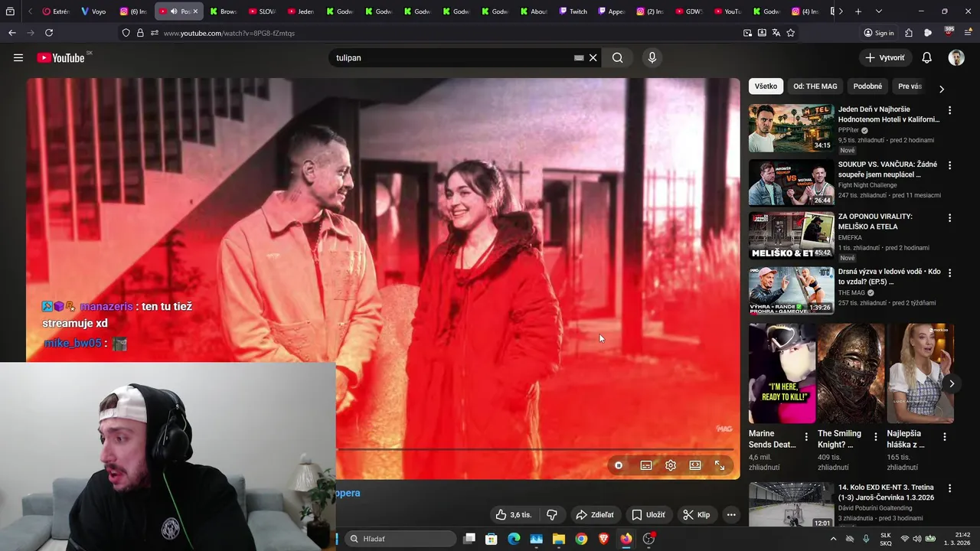Open Microsoft Edge from the taskbar
The width and height of the screenshot is (980, 551).
tap(514, 539)
